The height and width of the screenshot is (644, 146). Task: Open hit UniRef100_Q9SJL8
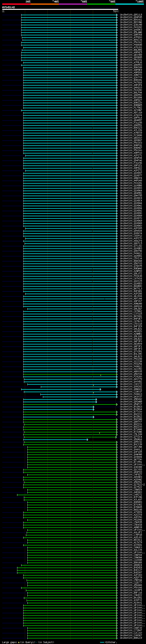(x=131, y=15)
